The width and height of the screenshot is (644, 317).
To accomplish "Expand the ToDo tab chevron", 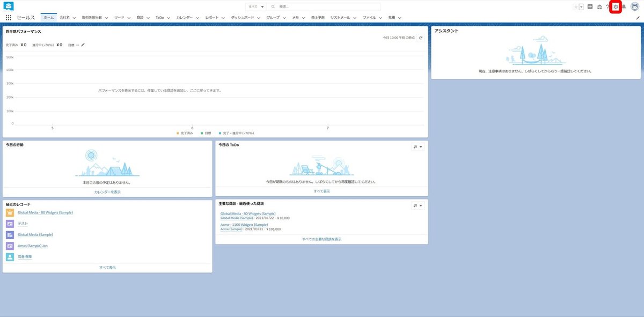I will [169, 18].
